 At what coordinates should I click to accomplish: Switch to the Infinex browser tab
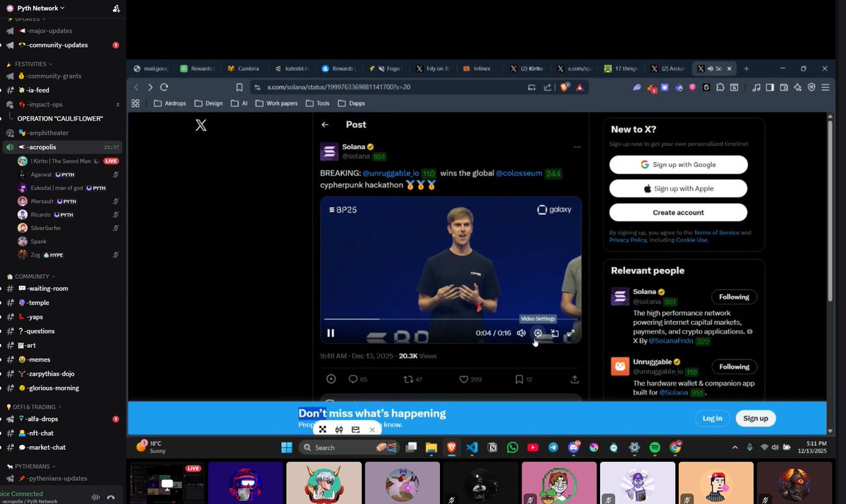[478, 68]
